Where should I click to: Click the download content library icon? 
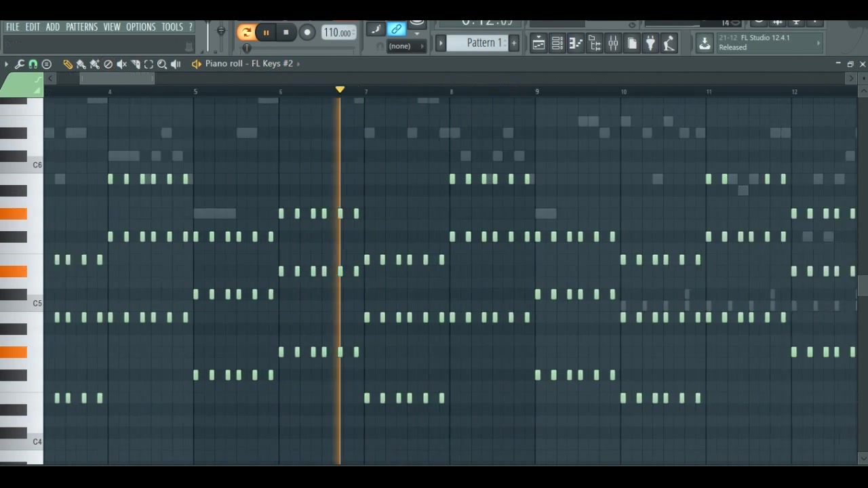[705, 43]
